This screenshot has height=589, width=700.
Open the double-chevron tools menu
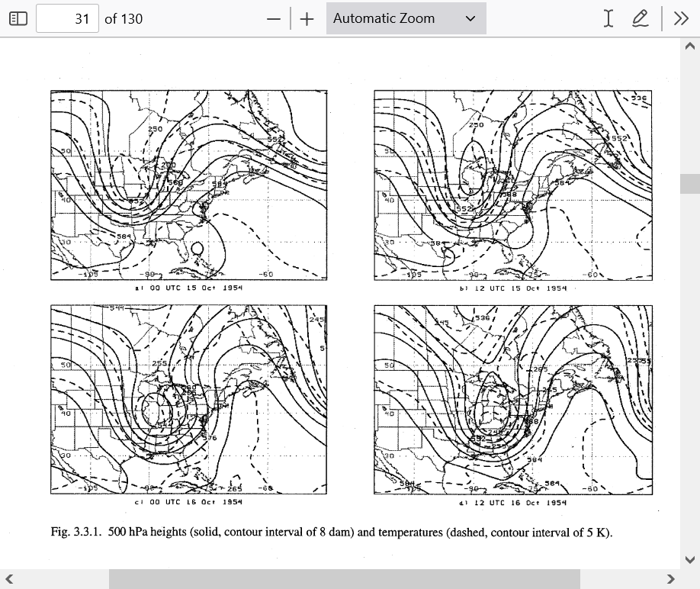point(681,18)
